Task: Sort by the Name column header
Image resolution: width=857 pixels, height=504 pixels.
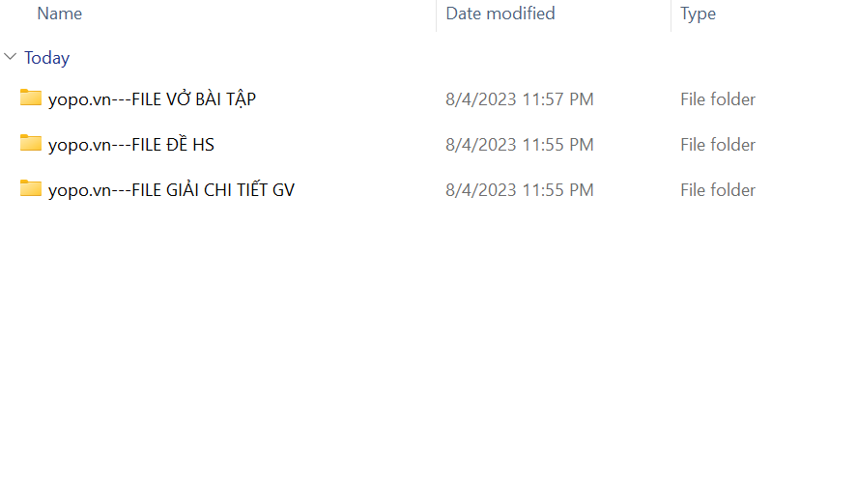Action: click(60, 14)
